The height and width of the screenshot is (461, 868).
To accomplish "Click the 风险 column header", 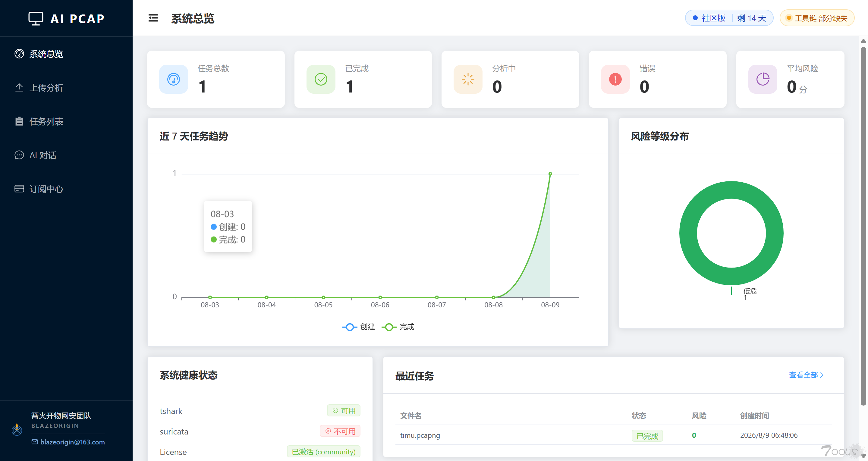I will (699, 416).
